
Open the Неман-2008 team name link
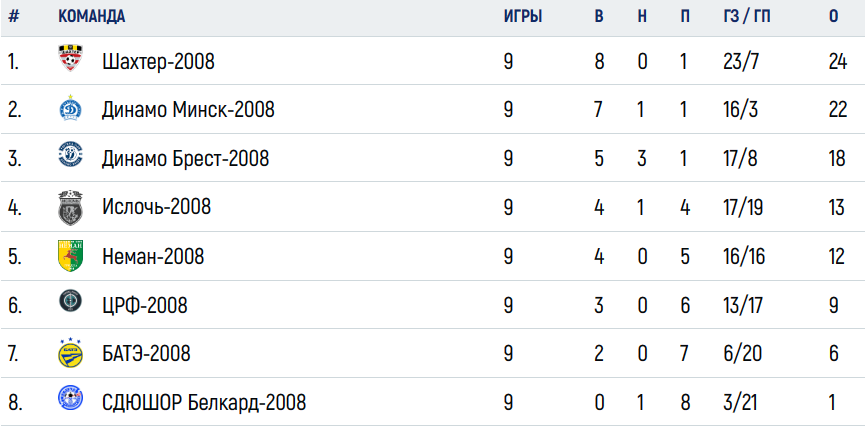pos(153,256)
